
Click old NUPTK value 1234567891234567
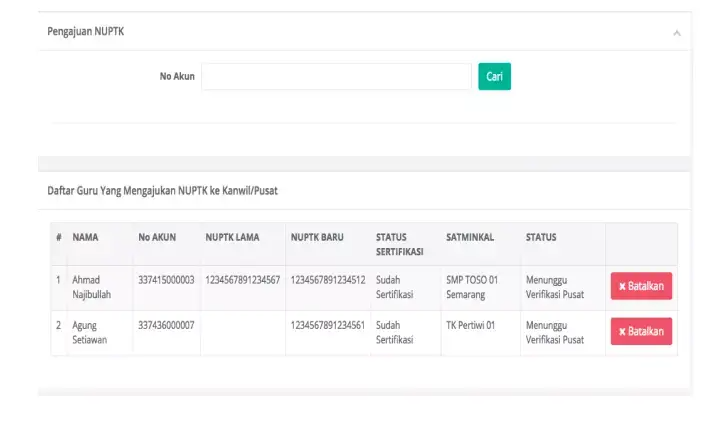242,280
